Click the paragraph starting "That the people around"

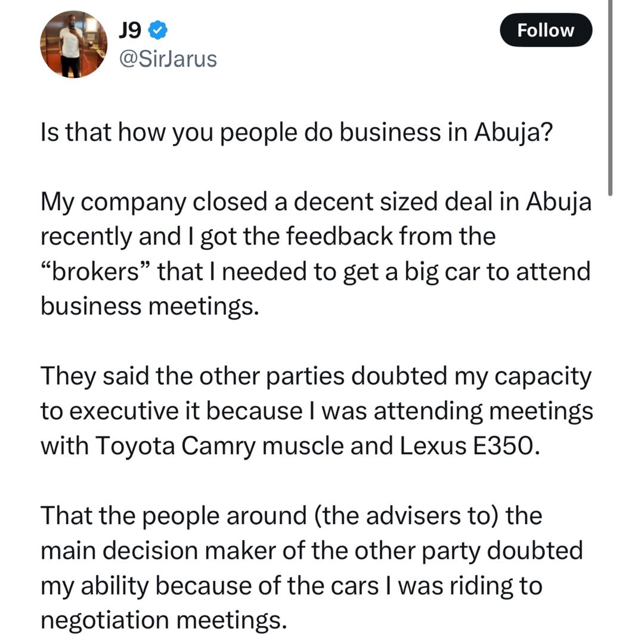311,568
